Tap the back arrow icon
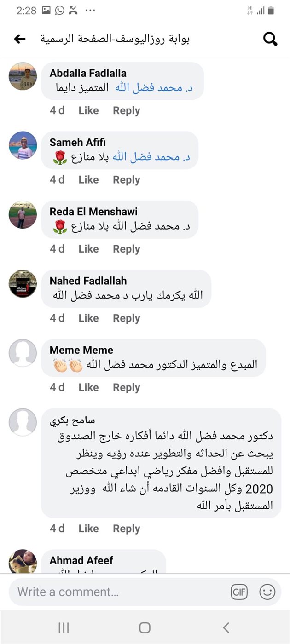The width and height of the screenshot is (290, 644). click(20, 39)
